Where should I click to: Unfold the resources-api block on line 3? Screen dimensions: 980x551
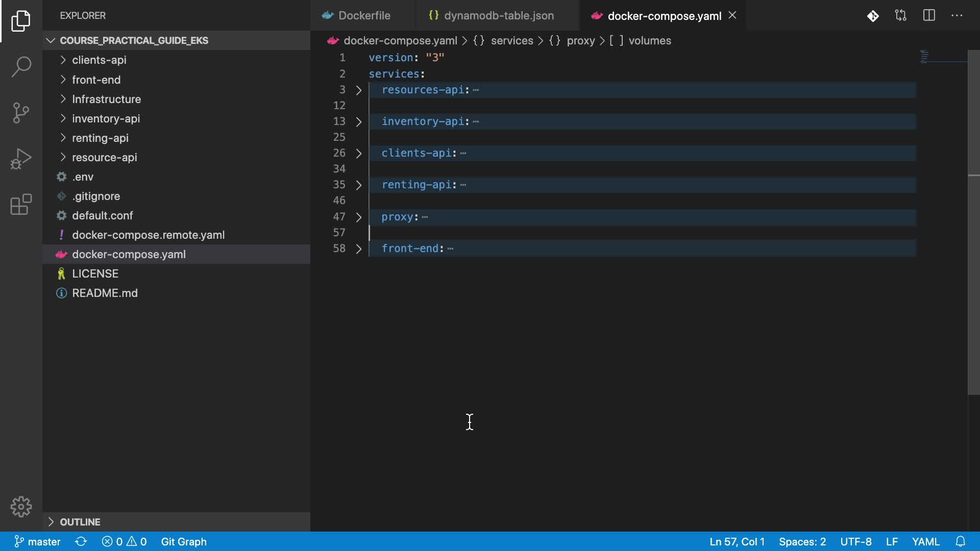point(359,90)
